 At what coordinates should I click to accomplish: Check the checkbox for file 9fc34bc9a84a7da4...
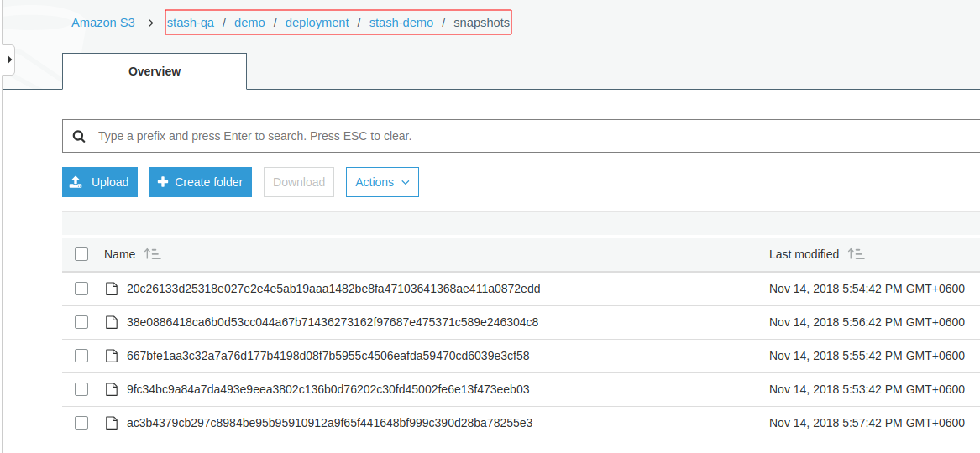(81, 389)
